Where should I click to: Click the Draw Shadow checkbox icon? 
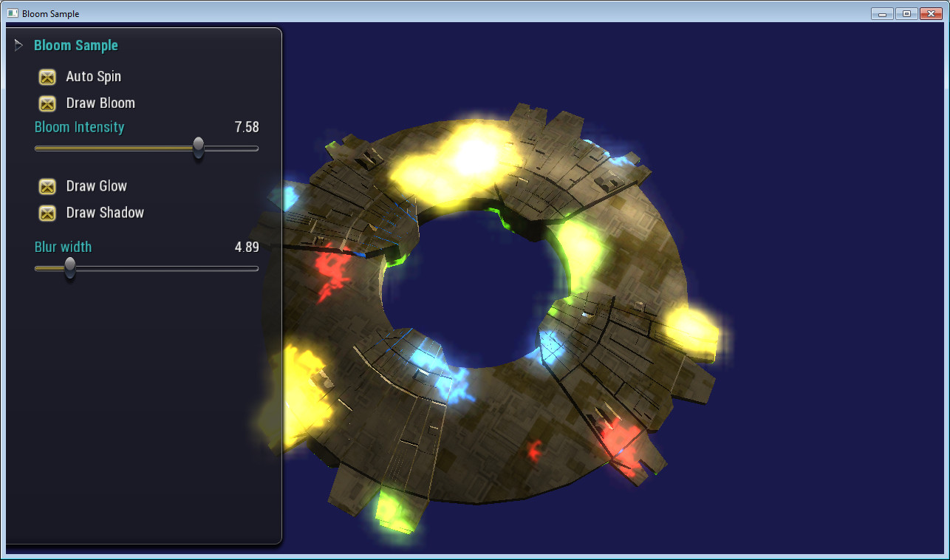(47, 213)
